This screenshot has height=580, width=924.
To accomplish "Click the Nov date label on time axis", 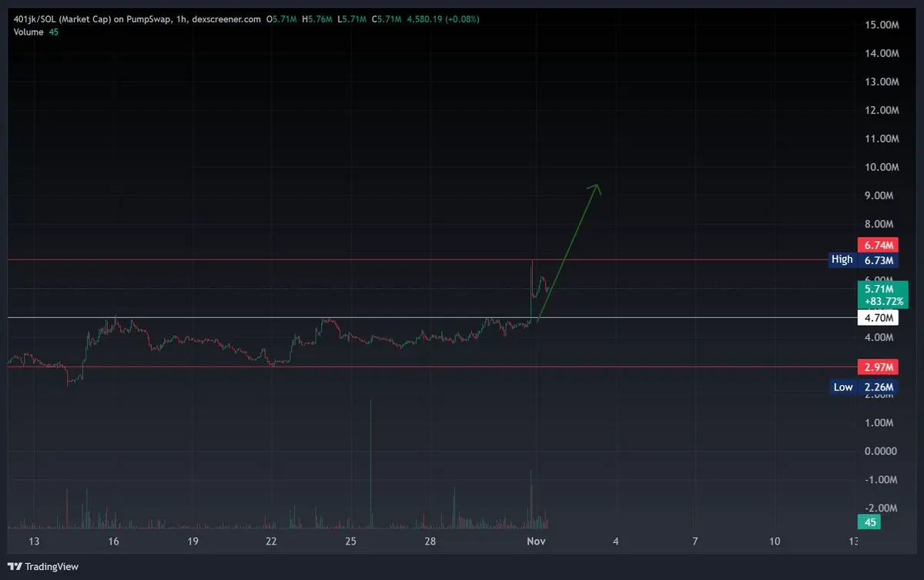I will [x=537, y=541].
